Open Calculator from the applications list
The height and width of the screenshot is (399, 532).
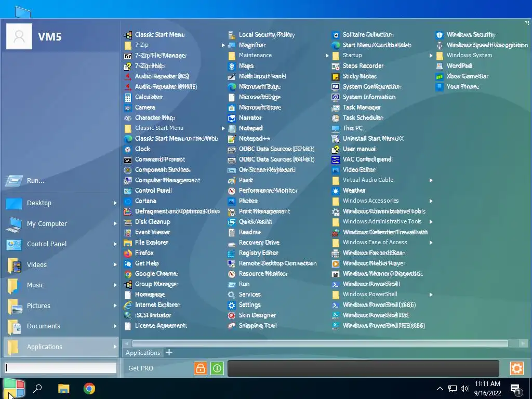(x=143, y=97)
